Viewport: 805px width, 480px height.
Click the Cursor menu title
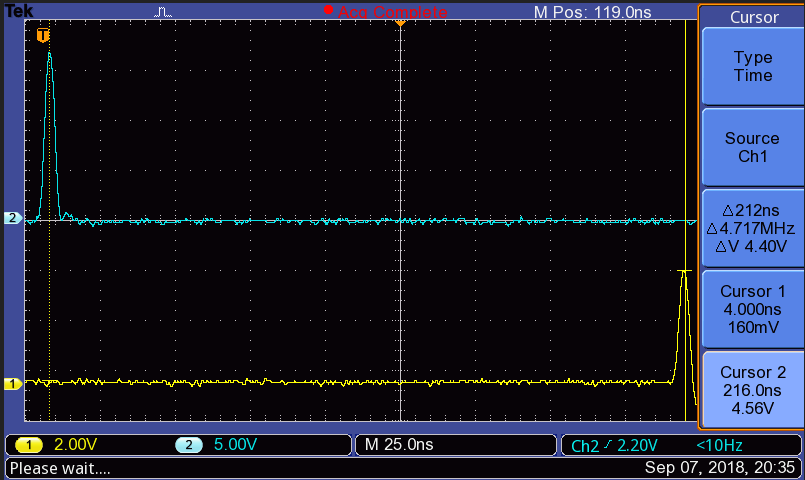pyautogui.click(x=752, y=17)
